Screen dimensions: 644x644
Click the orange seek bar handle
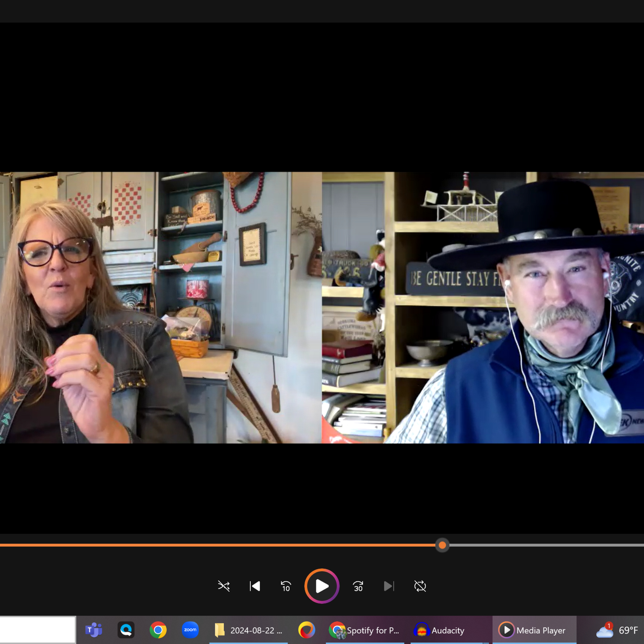tap(442, 545)
